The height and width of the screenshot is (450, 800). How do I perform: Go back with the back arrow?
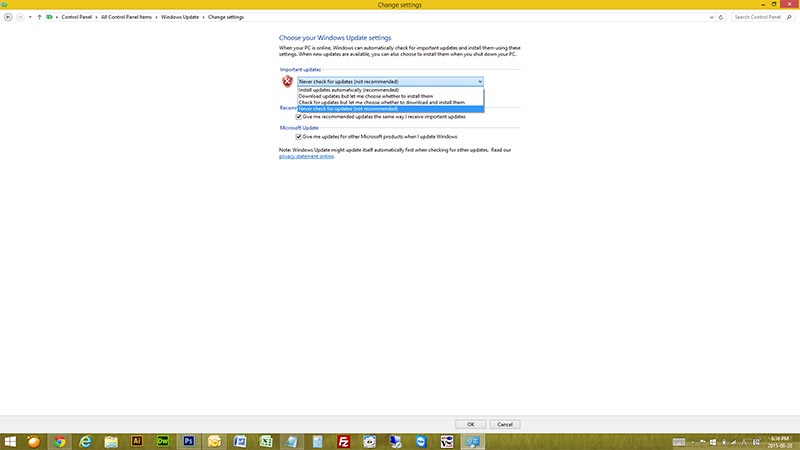8,17
